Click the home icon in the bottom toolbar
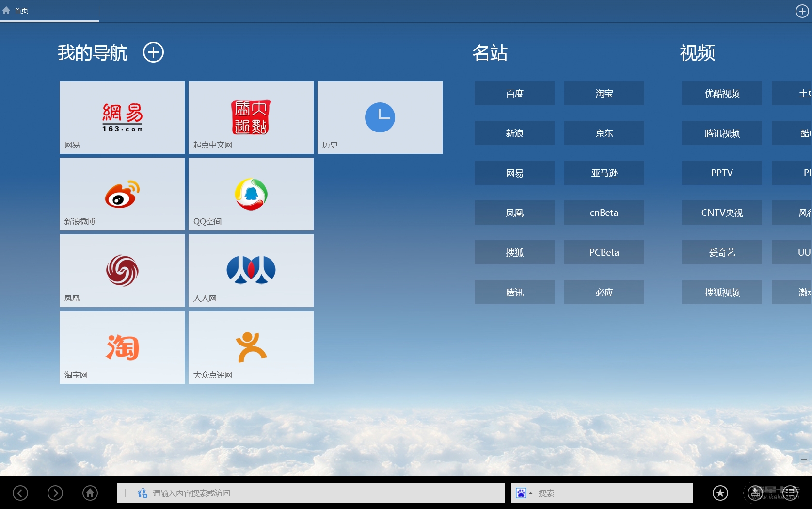Image resolution: width=812 pixels, height=509 pixels. click(x=90, y=493)
